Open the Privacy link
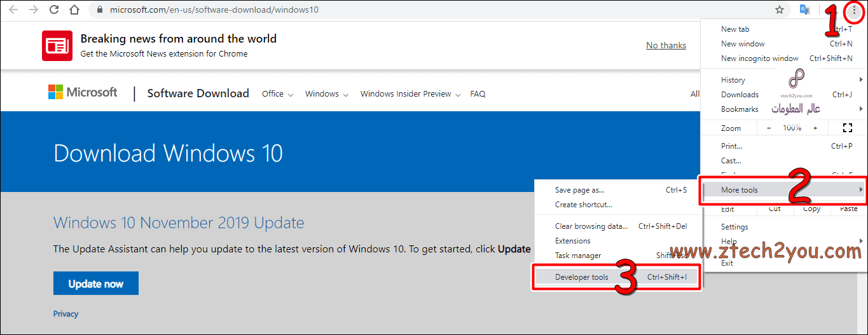Screen dimensions: 868x335 pyautogui.click(x=66, y=314)
